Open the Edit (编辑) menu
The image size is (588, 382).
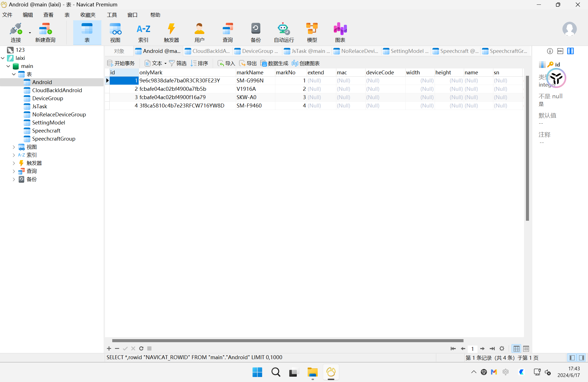pos(28,15)
